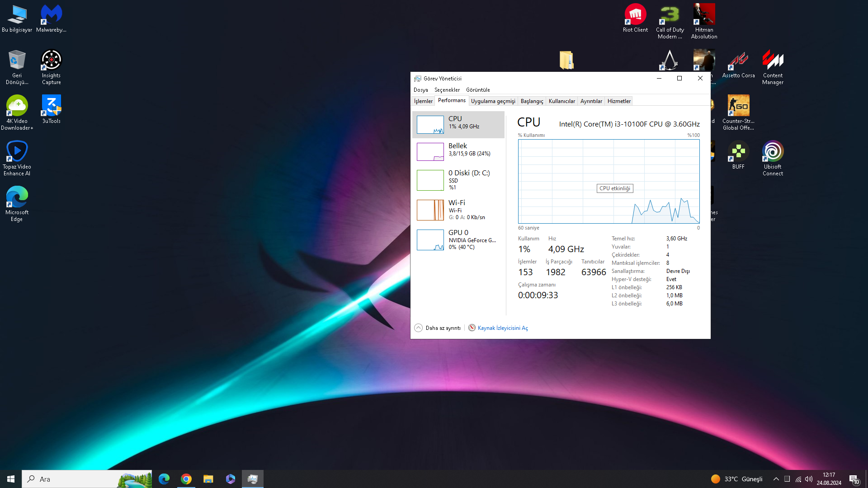The width and height of the screenshot is (868, 488).
Task: Select CPU in the performance sidebar
Action: click(x=458, y=125)
